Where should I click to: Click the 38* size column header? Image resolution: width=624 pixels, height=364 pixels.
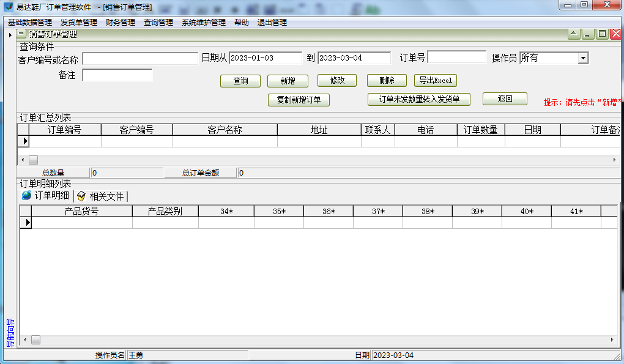pyautogui.click(x=428, y=211)
